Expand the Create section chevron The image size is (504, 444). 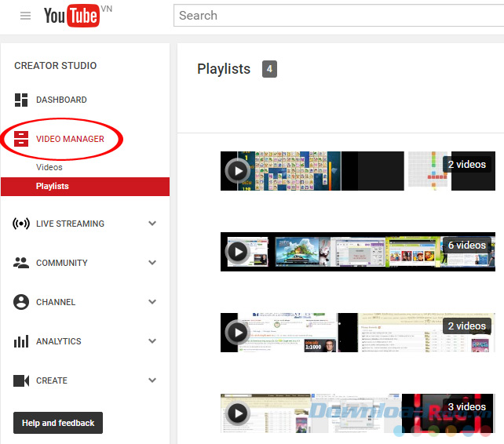tap(152, 380)
